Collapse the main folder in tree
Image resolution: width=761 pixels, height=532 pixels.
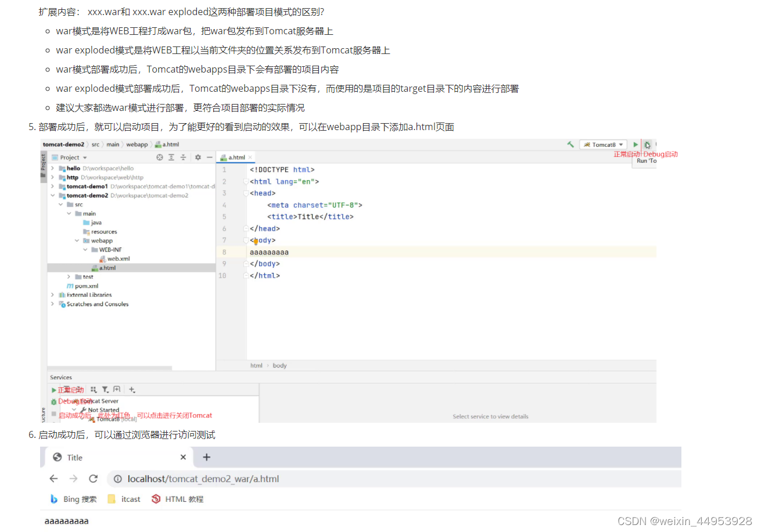69,214
